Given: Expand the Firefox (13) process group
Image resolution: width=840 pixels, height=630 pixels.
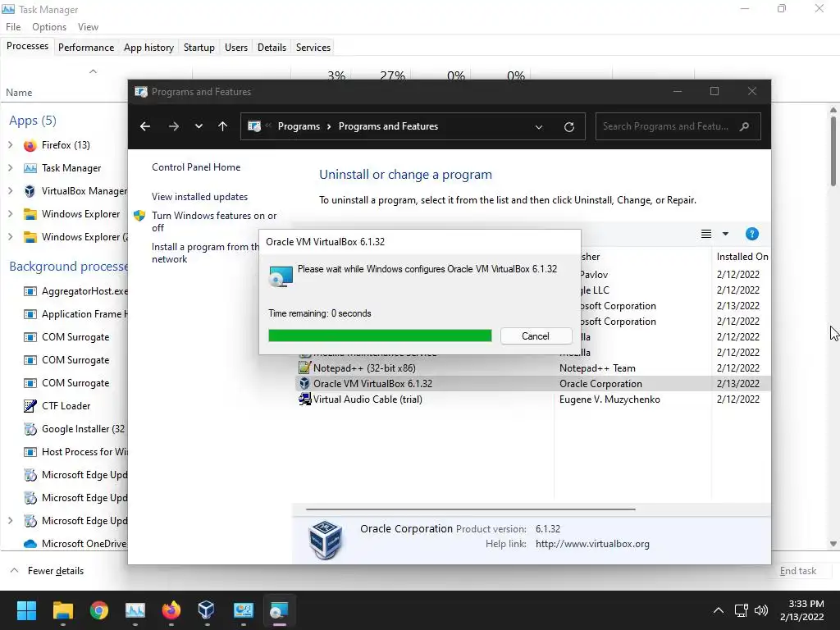Looking at the screenshot, I should (x=10, y=145).
